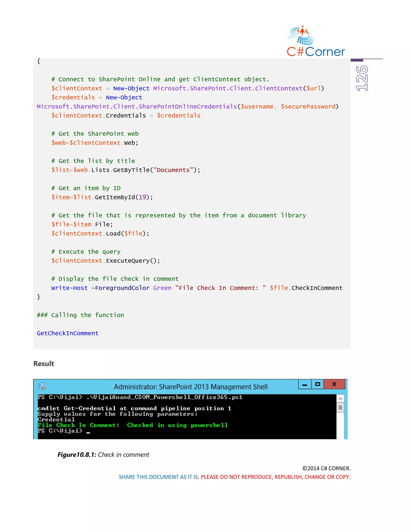Click caption 'Figure10.8.1: Check in comment'

click(103, 455)
